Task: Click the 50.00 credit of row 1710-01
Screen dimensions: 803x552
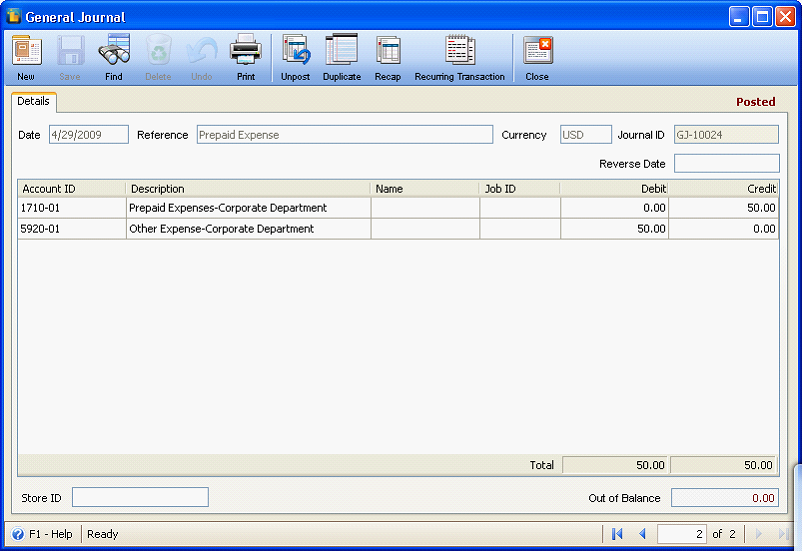Action: pyautogui.click(x=723, y=208)
